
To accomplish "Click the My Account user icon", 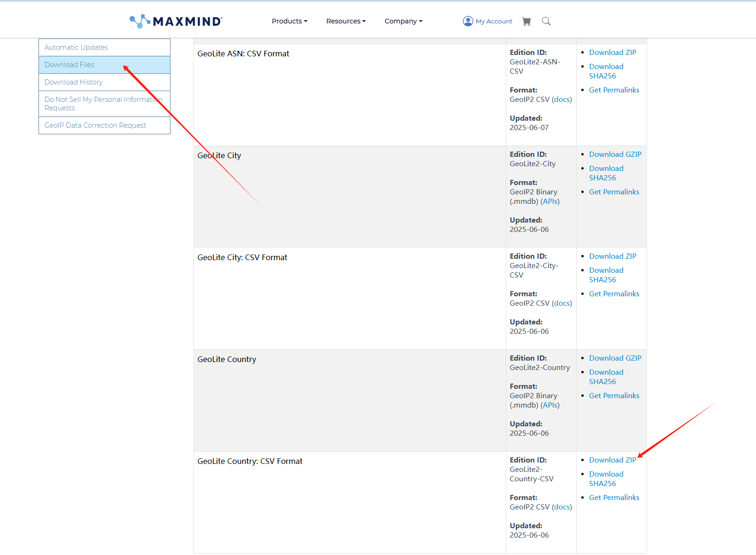I will click(x=468, y=21).
